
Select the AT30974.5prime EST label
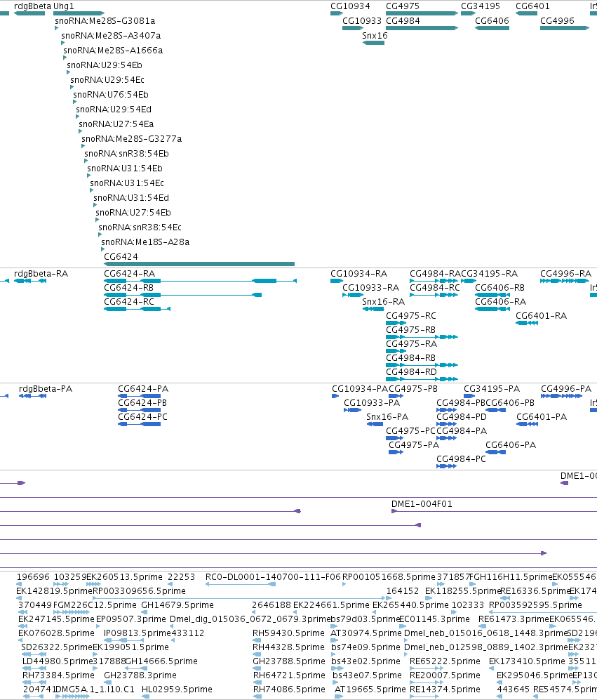pyautogui.click(x=366, y=633)
